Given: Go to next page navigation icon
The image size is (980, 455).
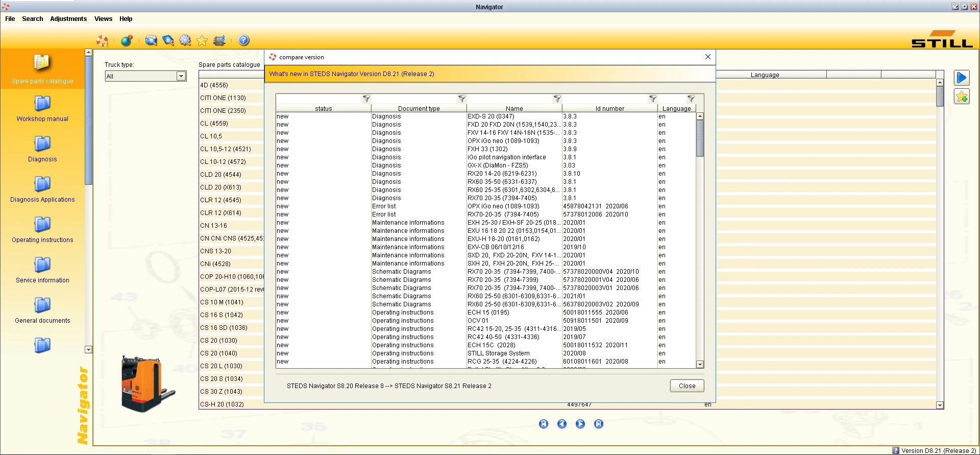Looking at the screenshot, I should [x=580, y=424].
